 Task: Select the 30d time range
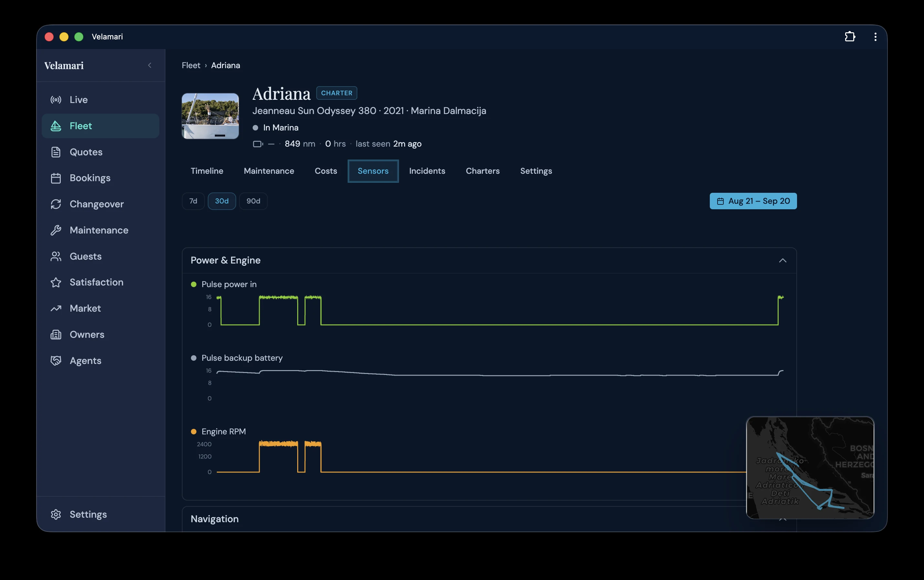click(222, 201)
